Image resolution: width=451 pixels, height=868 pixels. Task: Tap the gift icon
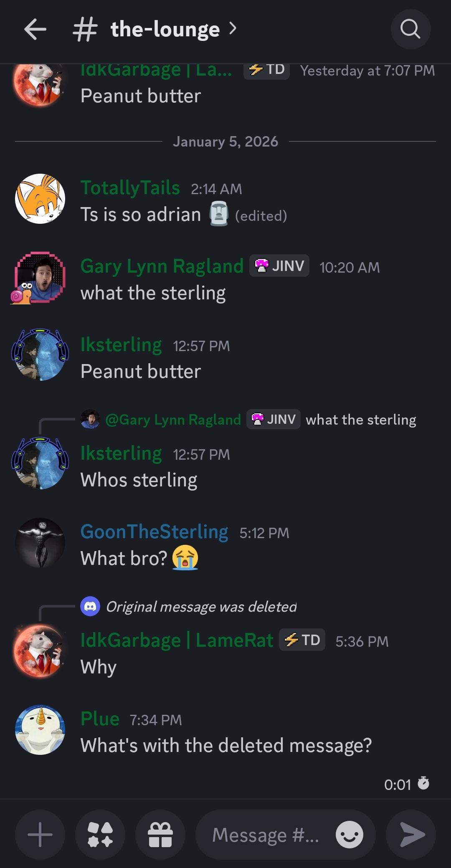pyautogui.click(x=160, y=835)
